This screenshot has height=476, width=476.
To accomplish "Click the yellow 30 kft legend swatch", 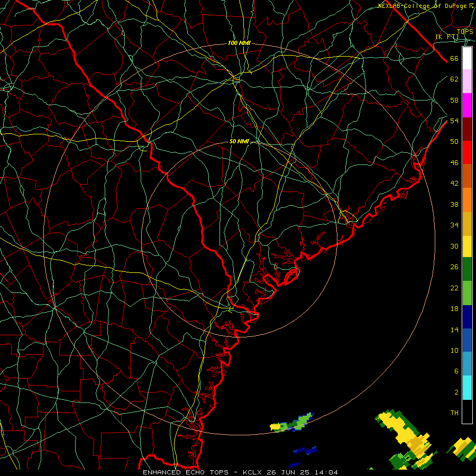I will pos(467,246).
